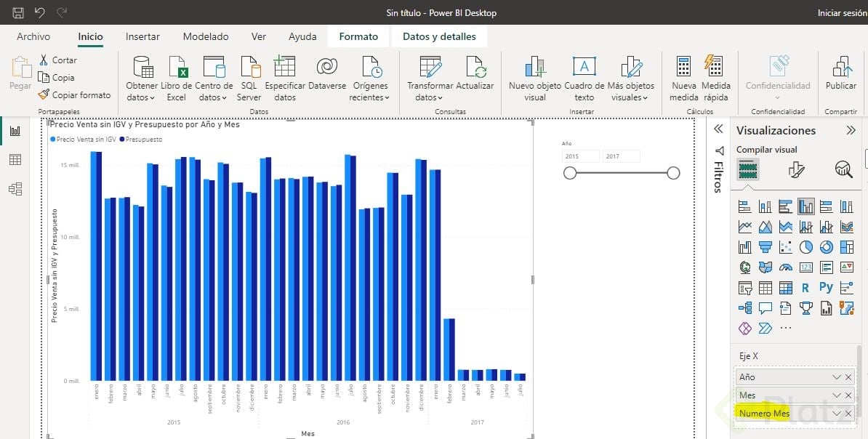
Task: Open the Más objetos visuales dropdown
Action: (x=630, y=78)
